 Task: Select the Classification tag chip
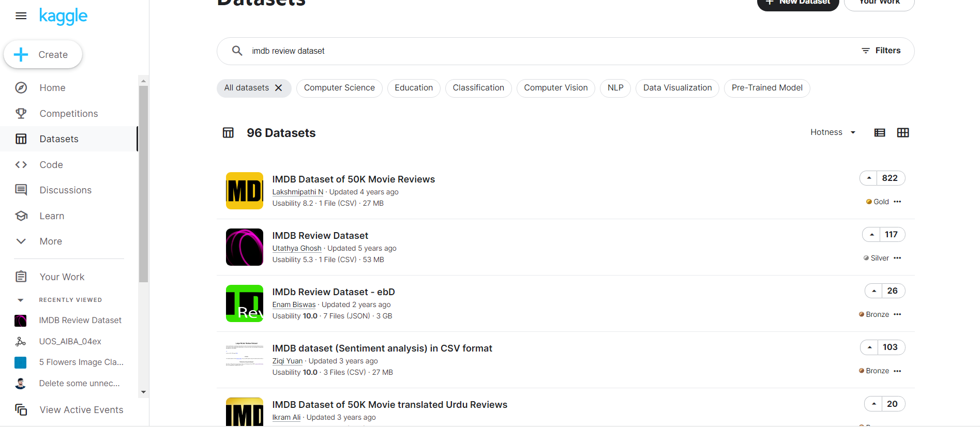point(478,88)
